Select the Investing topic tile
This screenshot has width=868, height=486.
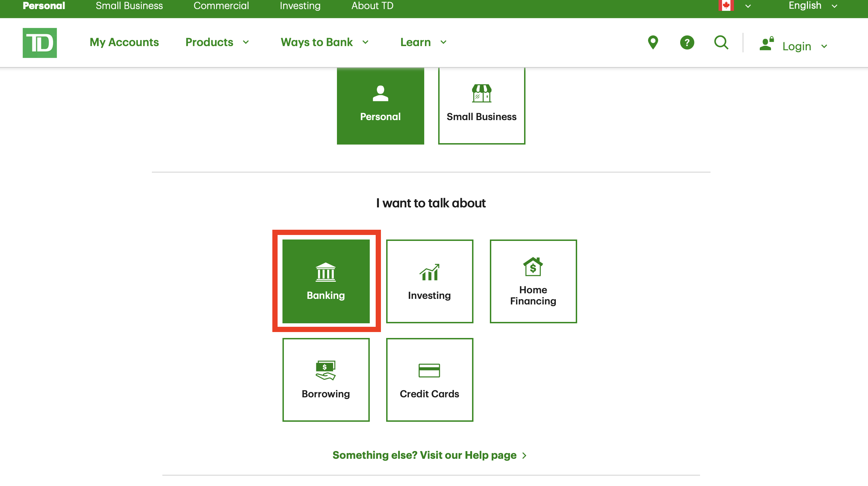(x=429, y=281)
